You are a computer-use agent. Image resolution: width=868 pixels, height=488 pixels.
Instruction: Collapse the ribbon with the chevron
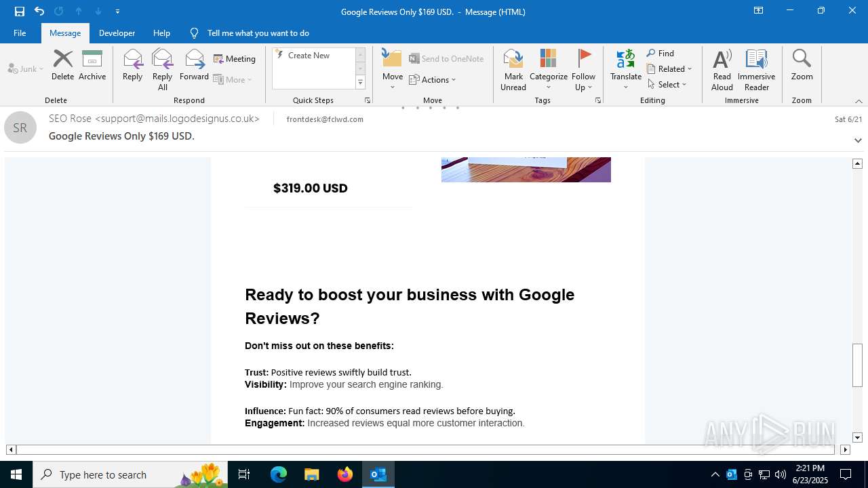(x=859, y=101)
